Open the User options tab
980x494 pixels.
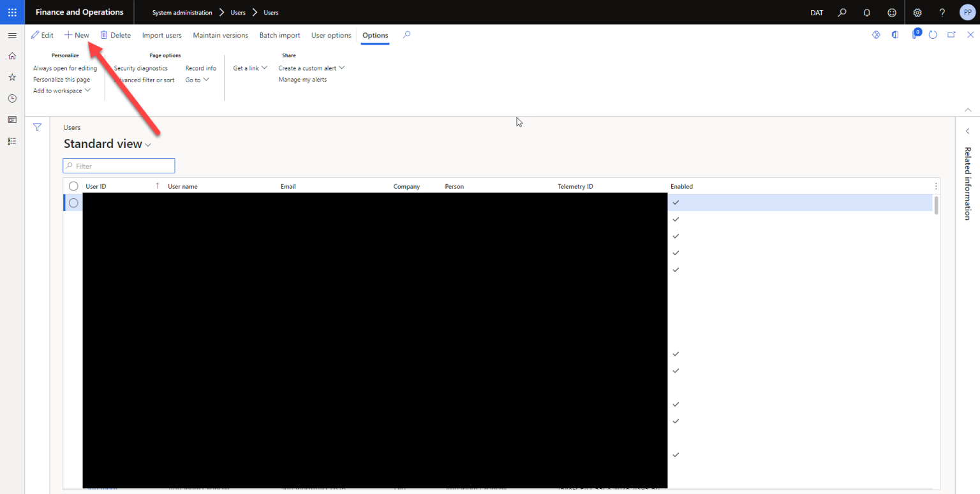[x=331, y=35]
